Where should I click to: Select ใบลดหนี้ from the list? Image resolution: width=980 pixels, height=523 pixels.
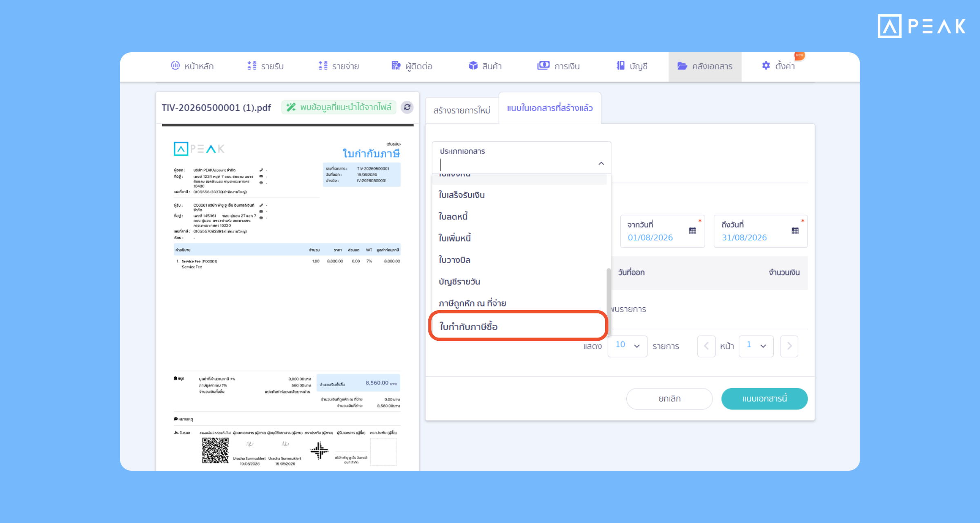(519, 217)
